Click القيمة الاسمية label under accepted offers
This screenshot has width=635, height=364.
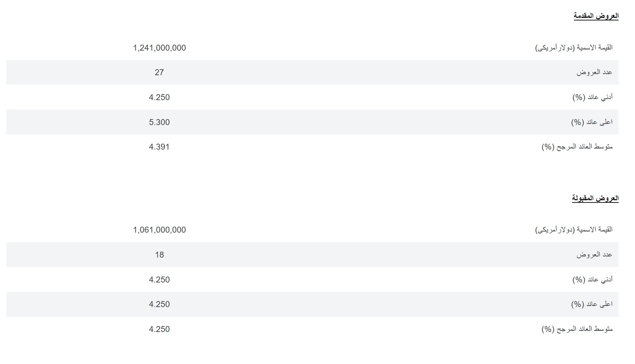click(x=574, y=230)
